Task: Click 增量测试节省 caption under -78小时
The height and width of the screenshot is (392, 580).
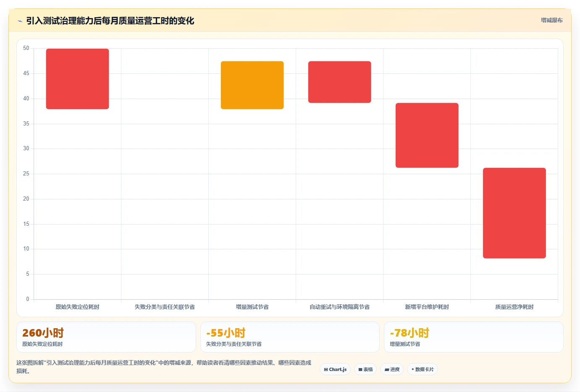Action: [405, 344]
